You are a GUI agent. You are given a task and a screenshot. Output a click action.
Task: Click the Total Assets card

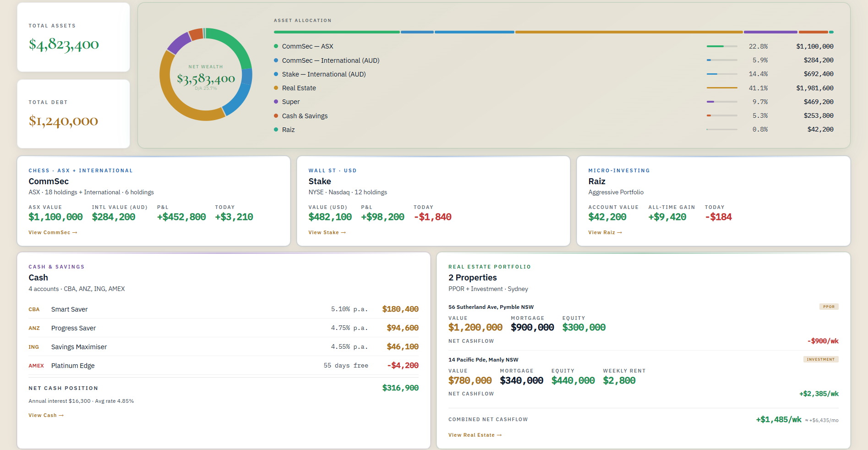(73, 37)
